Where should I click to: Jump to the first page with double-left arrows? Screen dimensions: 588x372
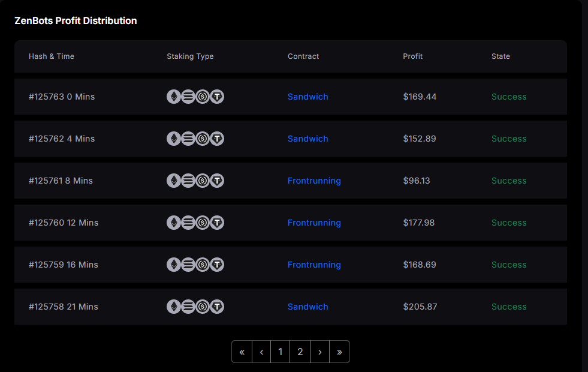[242, 352]
